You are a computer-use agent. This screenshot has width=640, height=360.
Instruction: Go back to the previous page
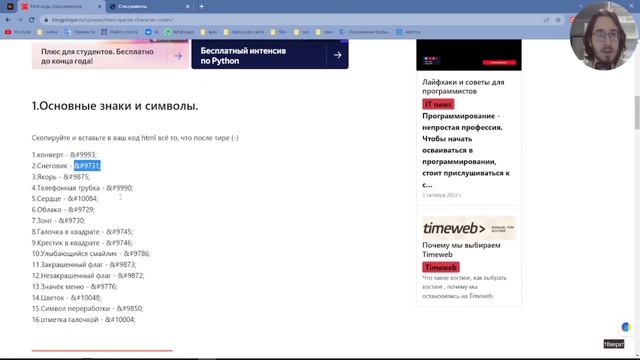coord(8,20)
